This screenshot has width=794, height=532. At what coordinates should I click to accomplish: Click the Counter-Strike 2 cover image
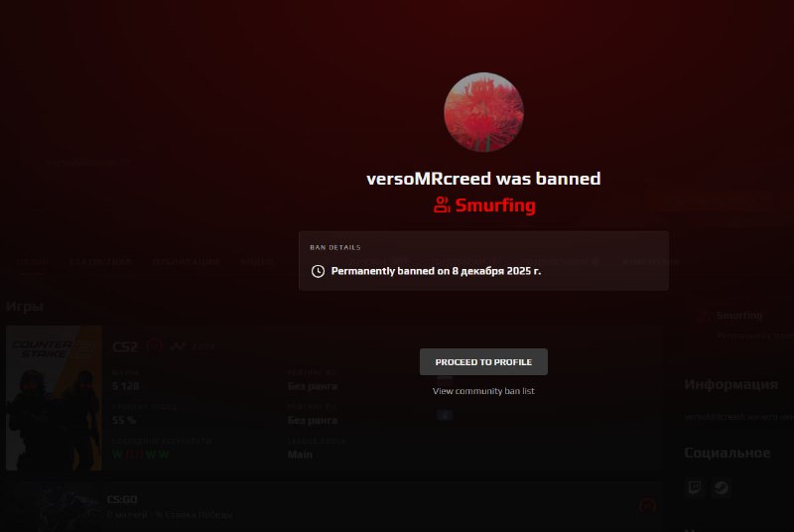(54, 398)
